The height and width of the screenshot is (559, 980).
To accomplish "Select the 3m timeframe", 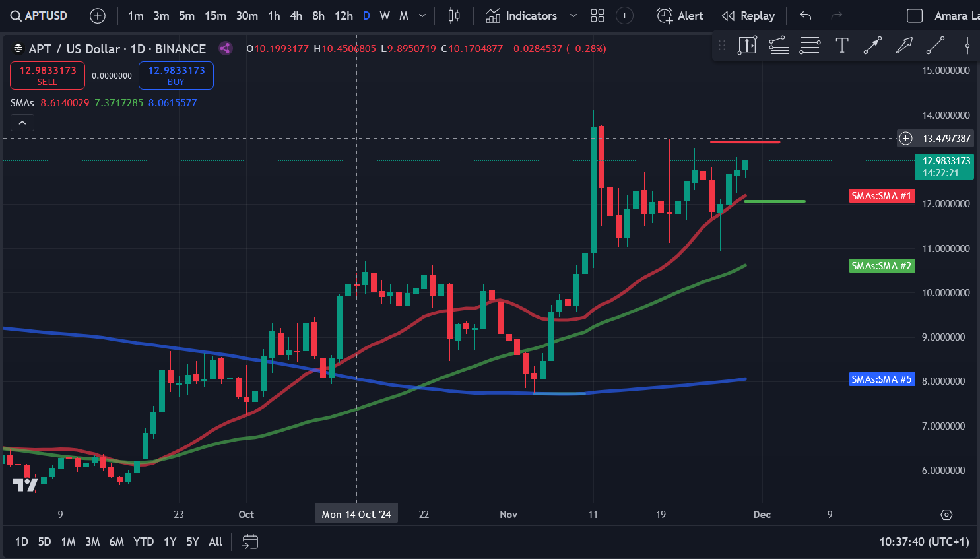I will [161, 16].
